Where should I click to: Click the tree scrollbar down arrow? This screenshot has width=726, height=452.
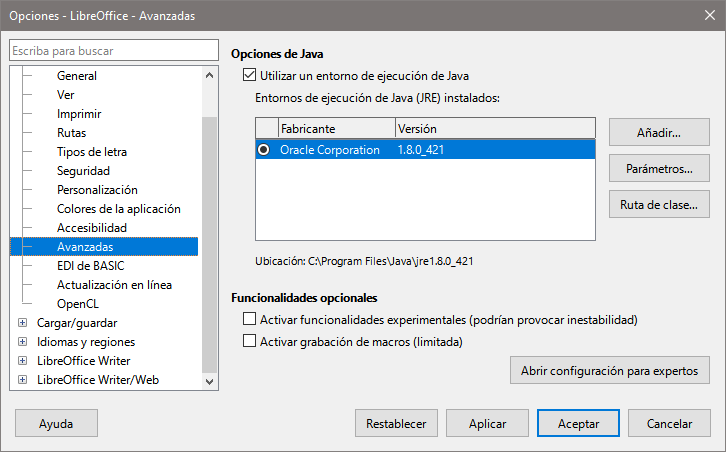pyautogui.click(x=209, y=382)
